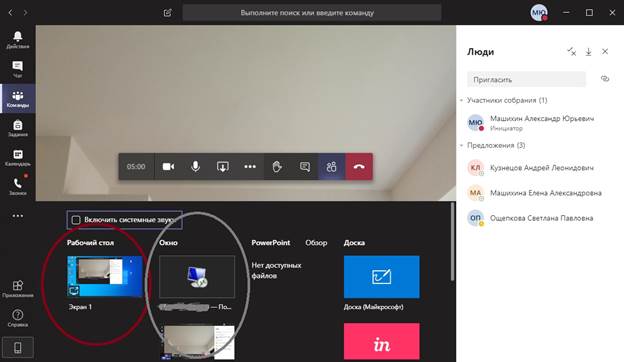Screen dimensions: 624x362
Task: Go back with the left arrow
Action: click(x=10, y=13)
